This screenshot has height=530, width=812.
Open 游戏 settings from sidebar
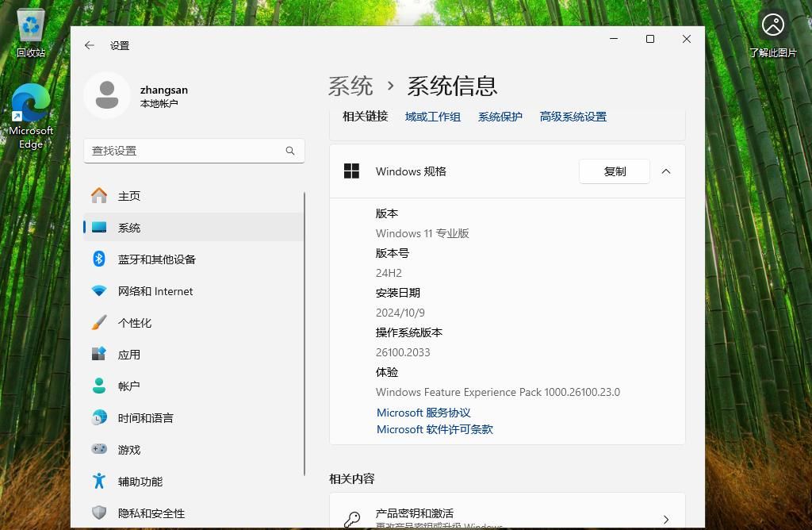coord(129,450)
